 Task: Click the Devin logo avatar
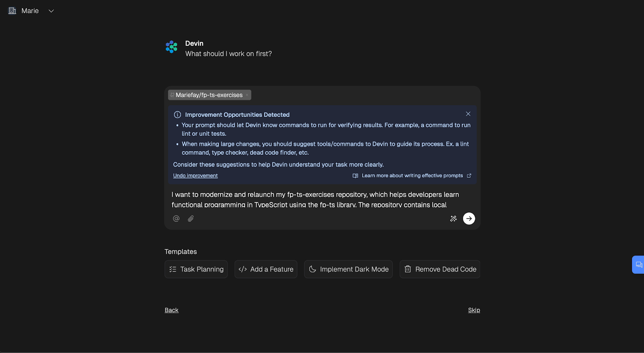(x=171, y=47)
